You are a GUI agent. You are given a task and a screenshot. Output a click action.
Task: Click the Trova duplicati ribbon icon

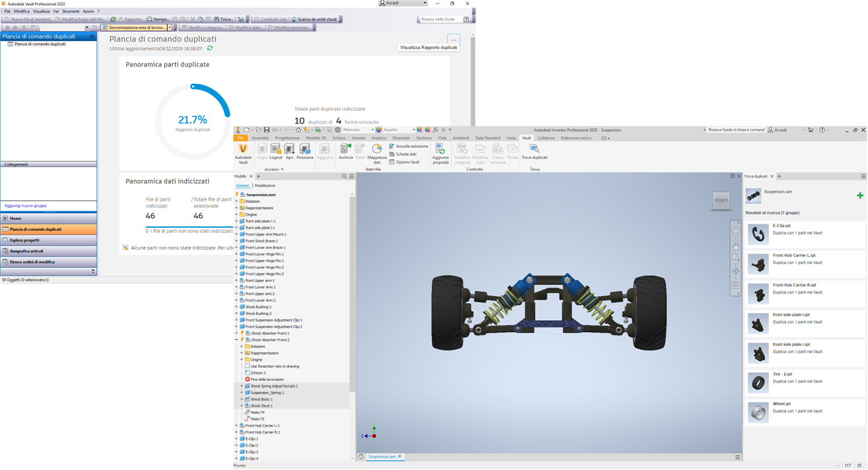point(534,152)
